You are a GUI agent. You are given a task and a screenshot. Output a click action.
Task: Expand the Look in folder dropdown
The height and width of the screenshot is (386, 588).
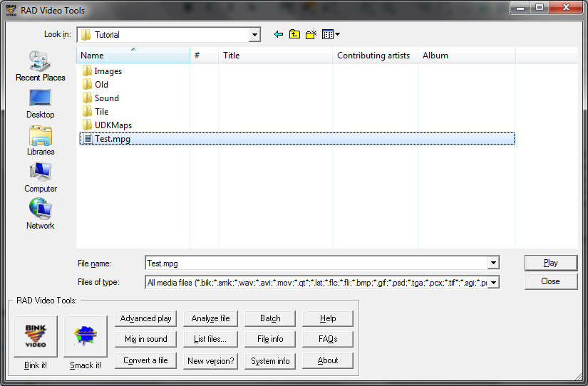point(254,35)
